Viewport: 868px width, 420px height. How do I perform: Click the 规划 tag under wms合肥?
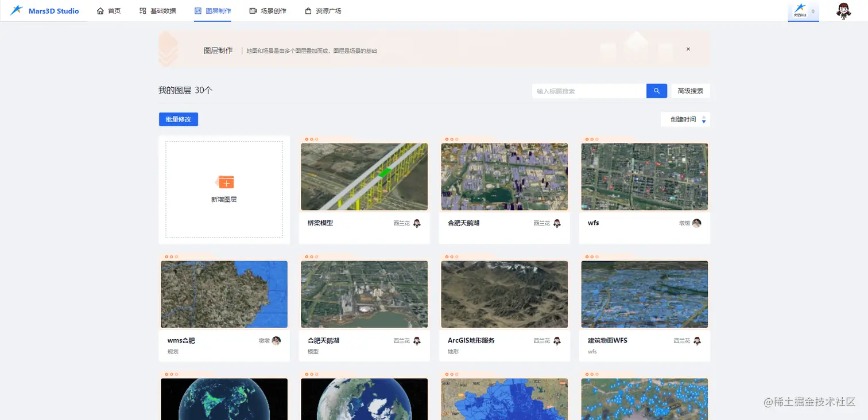point(173,351)
